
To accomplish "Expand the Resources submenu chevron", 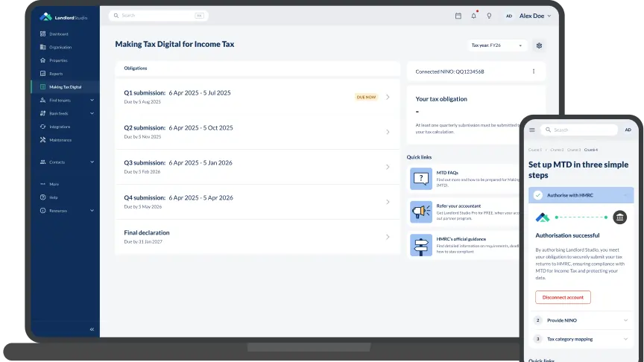I will coord(92,211).
